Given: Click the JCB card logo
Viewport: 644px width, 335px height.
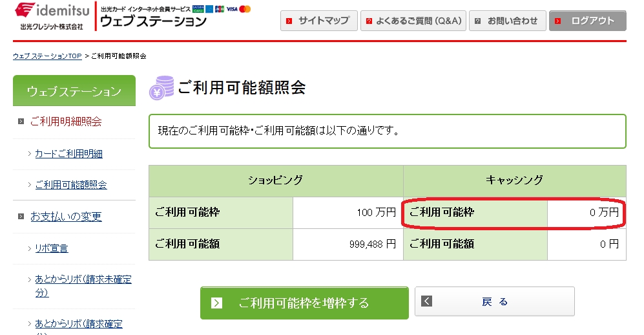Looking at the screenshot, I should tap(220, 9).
